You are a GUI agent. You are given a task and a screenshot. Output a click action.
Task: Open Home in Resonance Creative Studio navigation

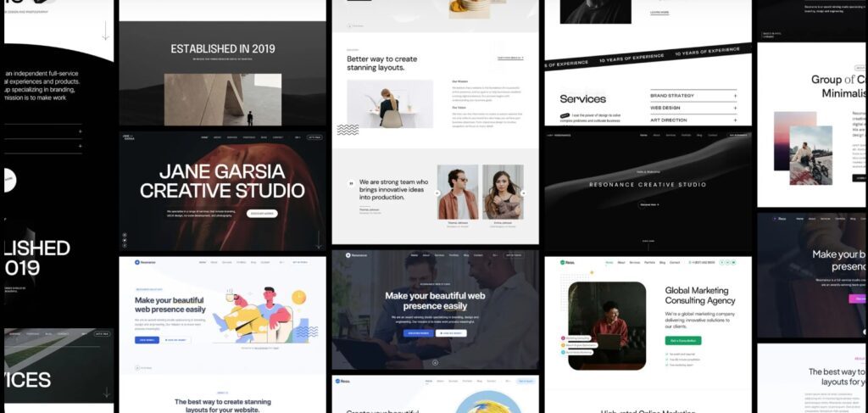coord(644,135)
